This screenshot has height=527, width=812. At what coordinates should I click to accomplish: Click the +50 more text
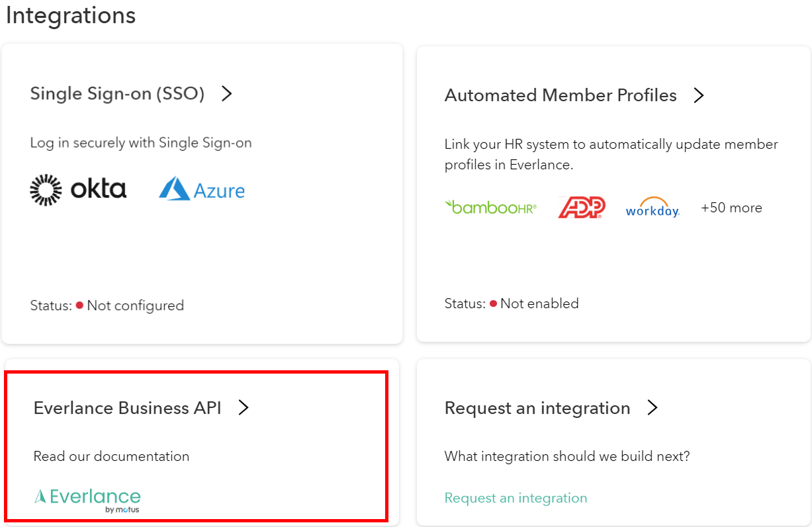(x=731, y=207)
